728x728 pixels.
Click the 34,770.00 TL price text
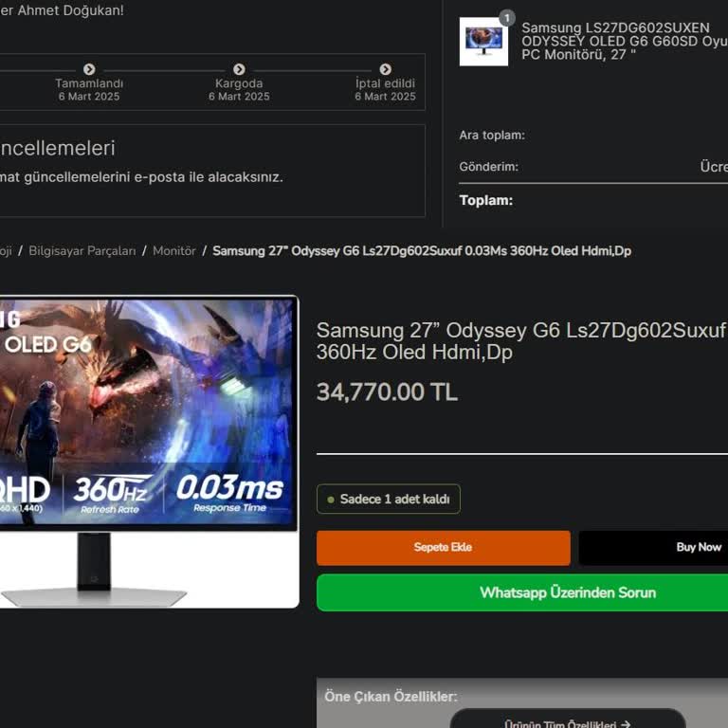tap(387, 392)
